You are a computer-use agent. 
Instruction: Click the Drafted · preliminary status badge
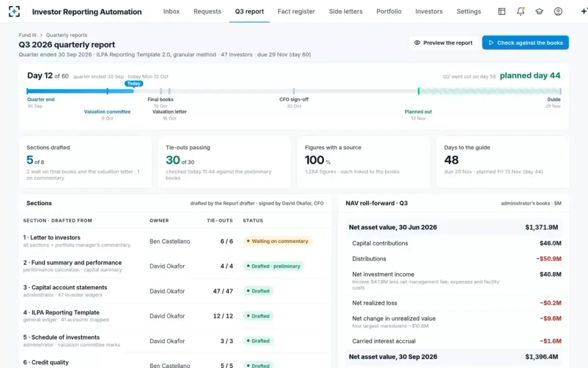tap(273, 266)
